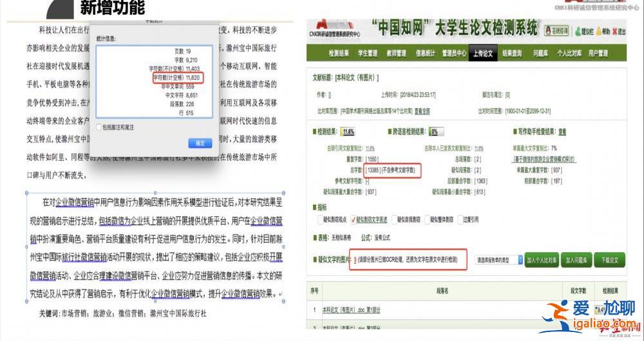Open the 信息统计 navigation tab
This screenshot has height=341, width=644.
pyautogui.click(x=425, y=53)
